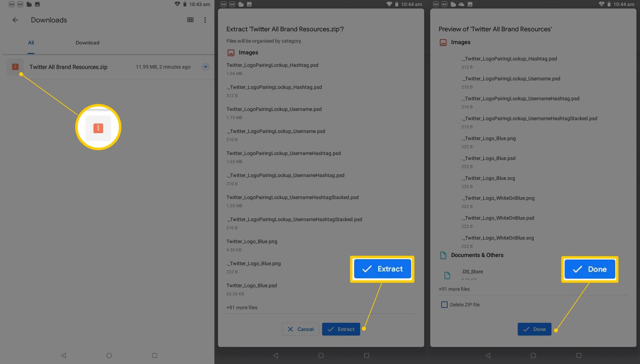640x364 pixels.
Task: Tap the Documents & Others category icon
Action: click(x=443, y=255)
